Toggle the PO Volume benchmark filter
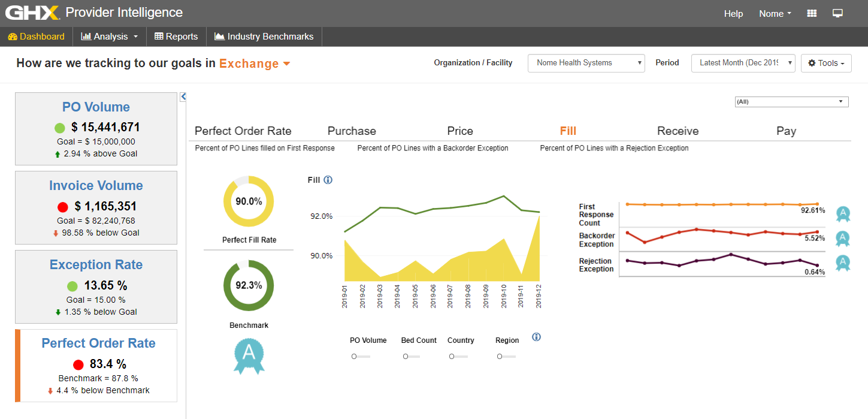868x419 pixels. point(360,356)
